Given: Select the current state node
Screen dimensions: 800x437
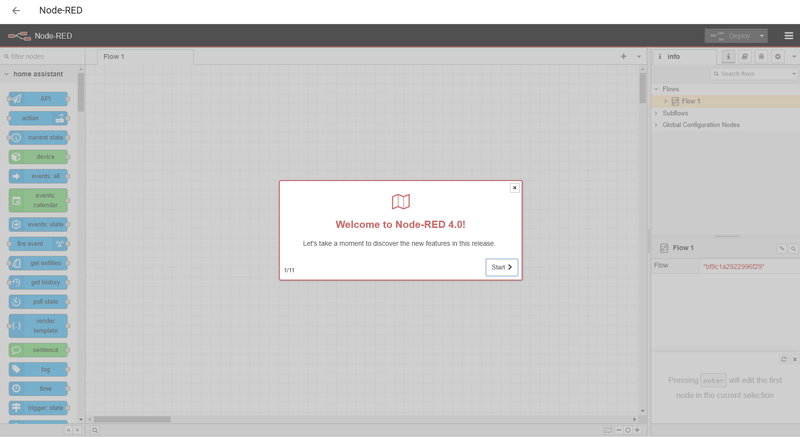Looking at the screenshot, I should (38, 137).
